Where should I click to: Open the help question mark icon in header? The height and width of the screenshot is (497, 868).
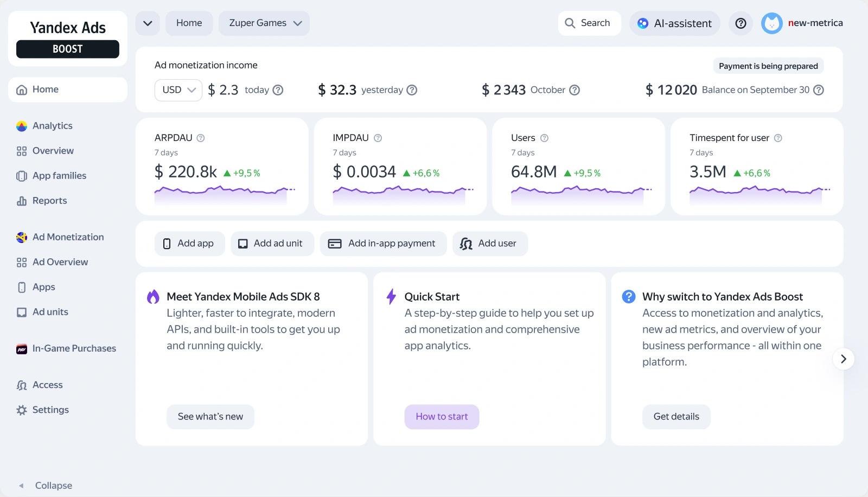[x=741, y=23]
